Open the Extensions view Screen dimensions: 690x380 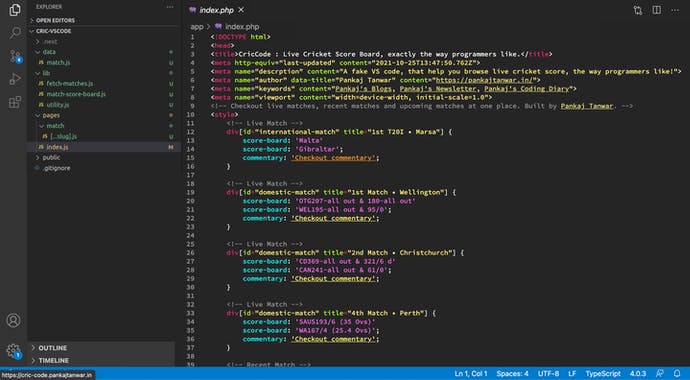point(15,102)
